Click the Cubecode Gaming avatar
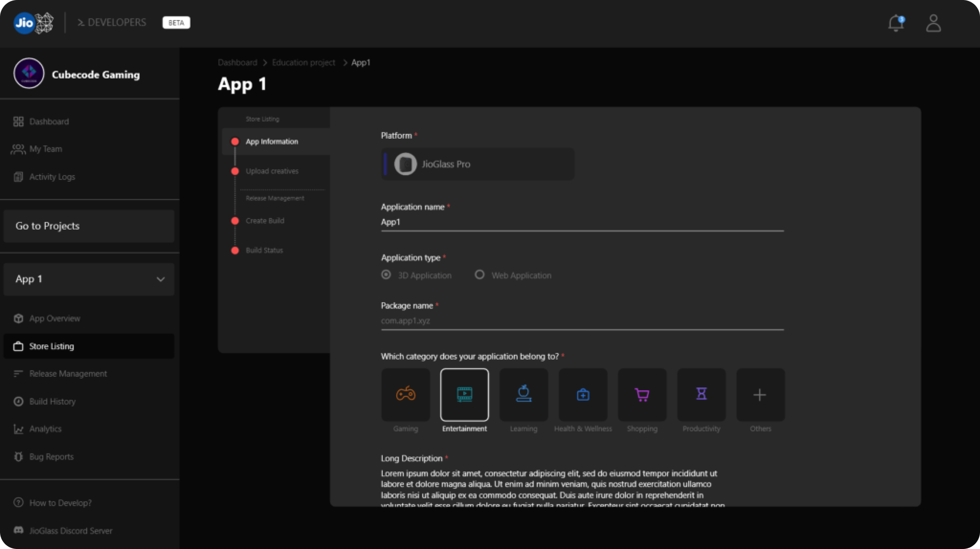The image size is (980, 549). click(x=29, y=73)
